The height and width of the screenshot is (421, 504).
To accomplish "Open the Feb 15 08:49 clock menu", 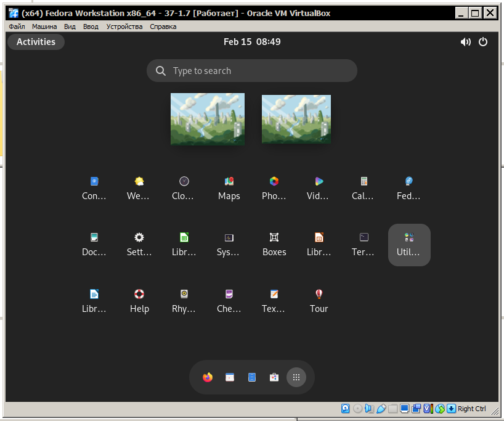I will coord(252,42).
